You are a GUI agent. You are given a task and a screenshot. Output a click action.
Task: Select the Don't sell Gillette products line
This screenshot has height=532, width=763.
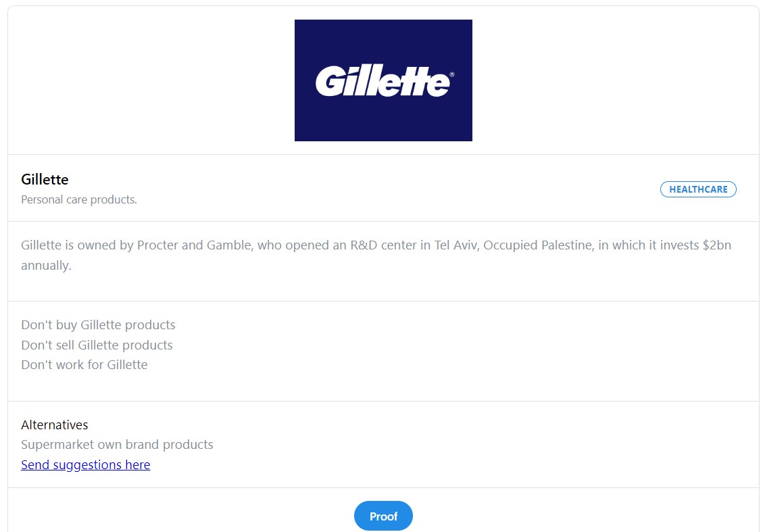pyautogui.click(x=97, y=345)
